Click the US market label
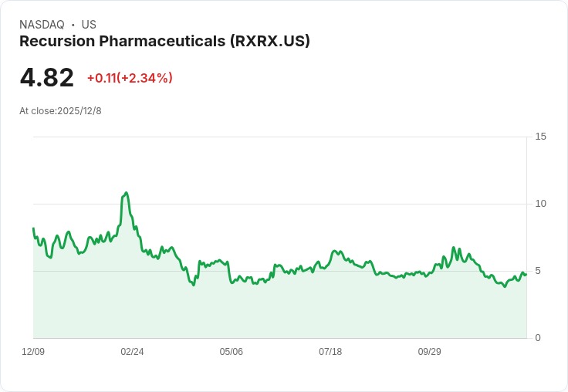The width and height of the screenshot is (568, 392). 89,25
